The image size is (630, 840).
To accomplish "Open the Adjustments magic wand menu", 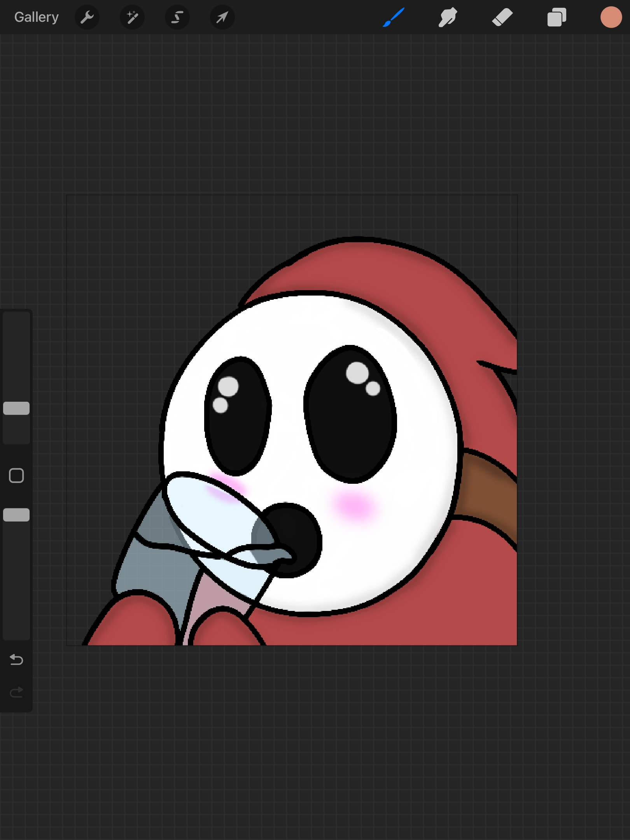I will coord(132,17).
